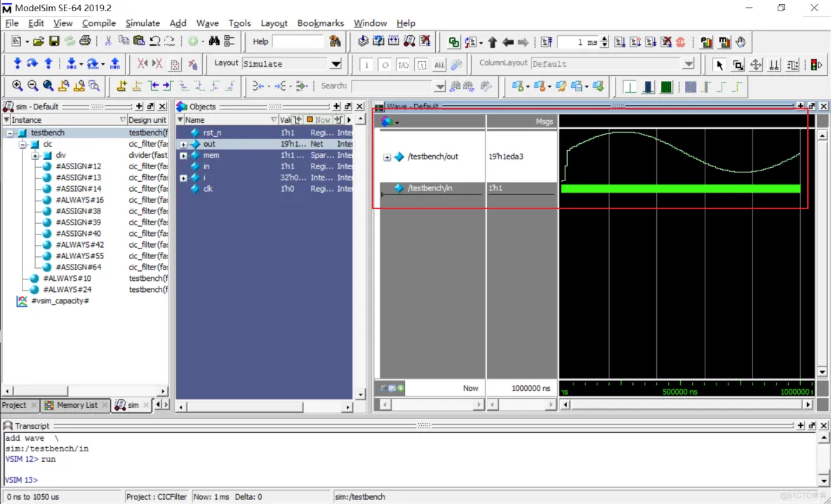
Task: Switch to the Memory List tab
Action: tap(77, 405)
